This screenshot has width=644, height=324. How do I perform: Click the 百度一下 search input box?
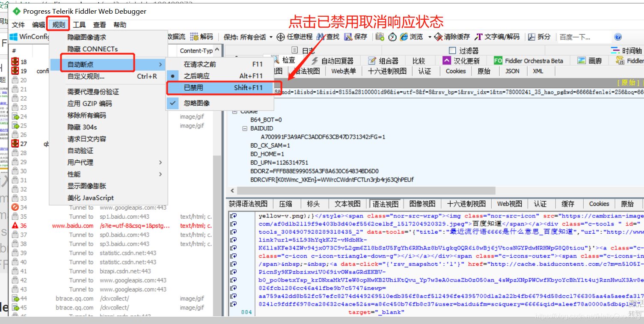[583, 37]
